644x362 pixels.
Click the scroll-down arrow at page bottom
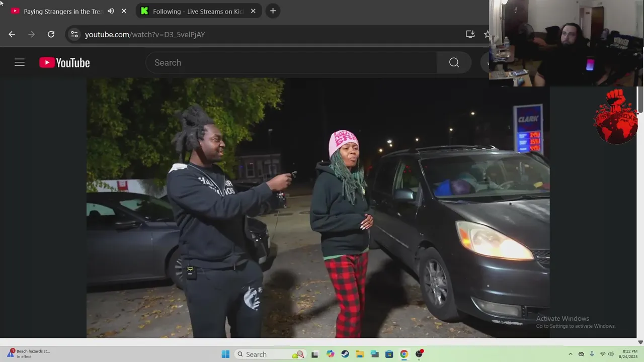640,342
